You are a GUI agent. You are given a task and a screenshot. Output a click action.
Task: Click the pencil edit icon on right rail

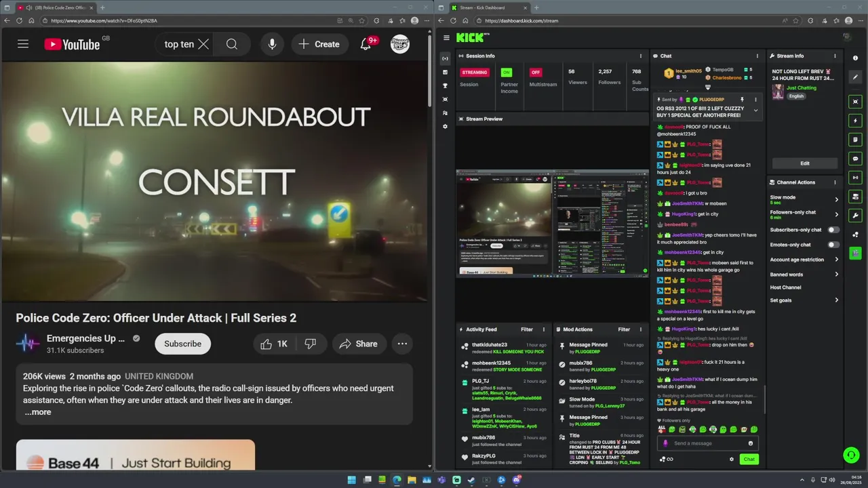tap(855, 77)
